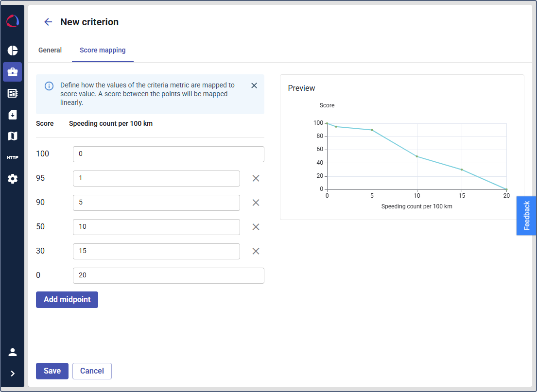Open the user profile icon
The image size is (537, 392).
click(x=13, y=352)
